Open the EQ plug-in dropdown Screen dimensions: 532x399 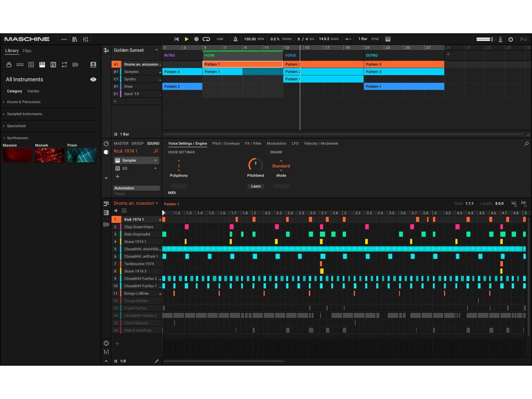[x=155, y=169]
